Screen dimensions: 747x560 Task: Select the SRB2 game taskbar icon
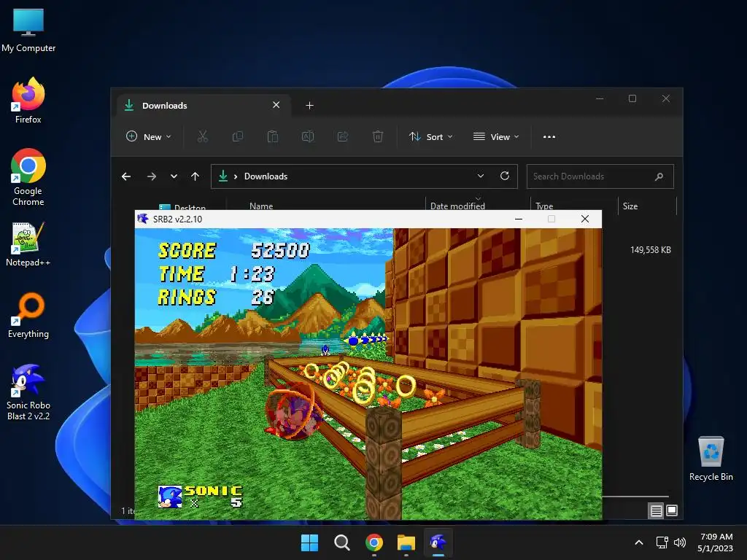click(x=438, y=542)
